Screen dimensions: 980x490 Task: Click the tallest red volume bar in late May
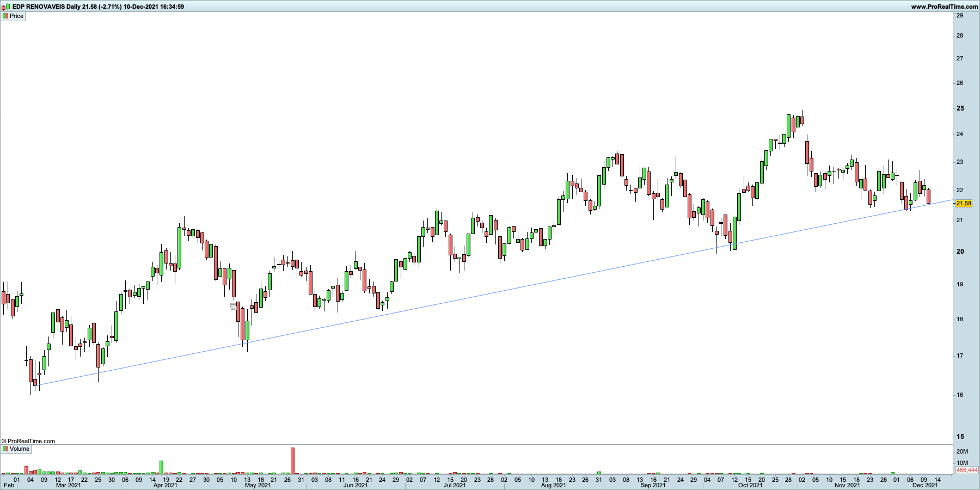click(x=292, y=461)
